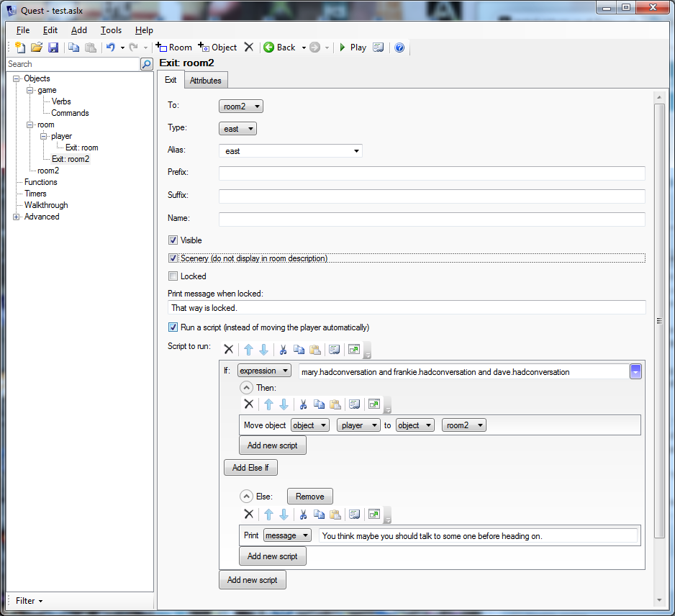Click the Undo arrow in toolbar
Viewport: 675px width, 616px height.
(x=110, y=47)
